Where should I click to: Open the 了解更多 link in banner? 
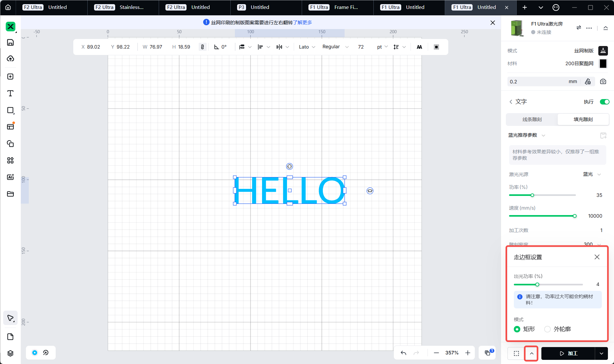click(x=302, y=22)
